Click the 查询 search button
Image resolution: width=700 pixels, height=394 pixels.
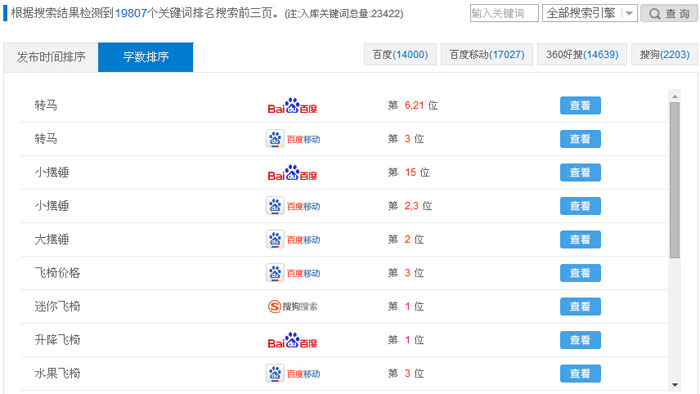669,13
